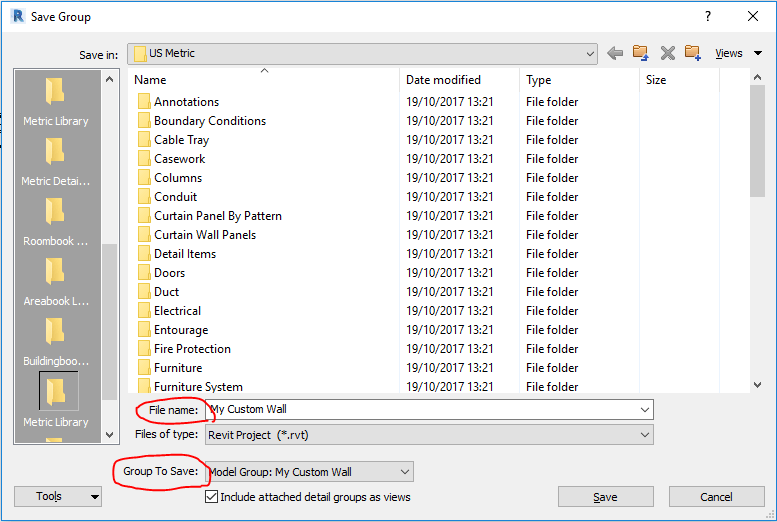Open the Buildingboo... places shortcut
The width and height of the screenshot is (777, 522).
[56, 341]
